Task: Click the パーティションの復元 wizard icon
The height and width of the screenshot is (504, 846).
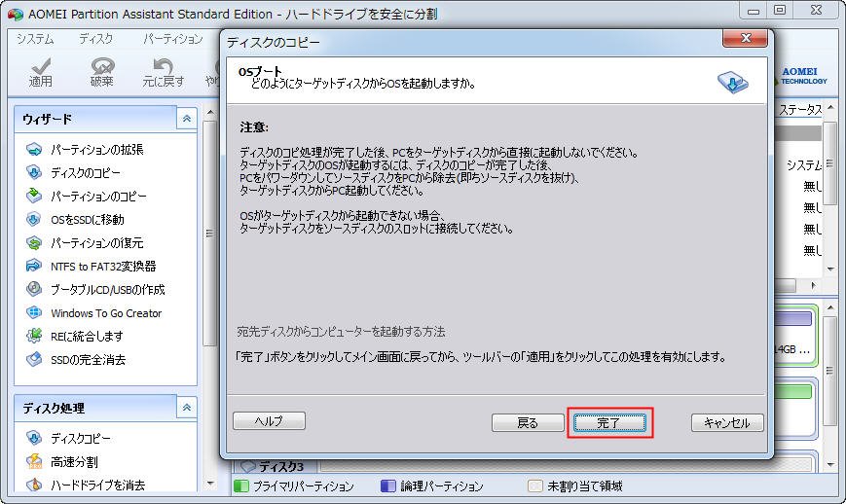Action: 34,242
